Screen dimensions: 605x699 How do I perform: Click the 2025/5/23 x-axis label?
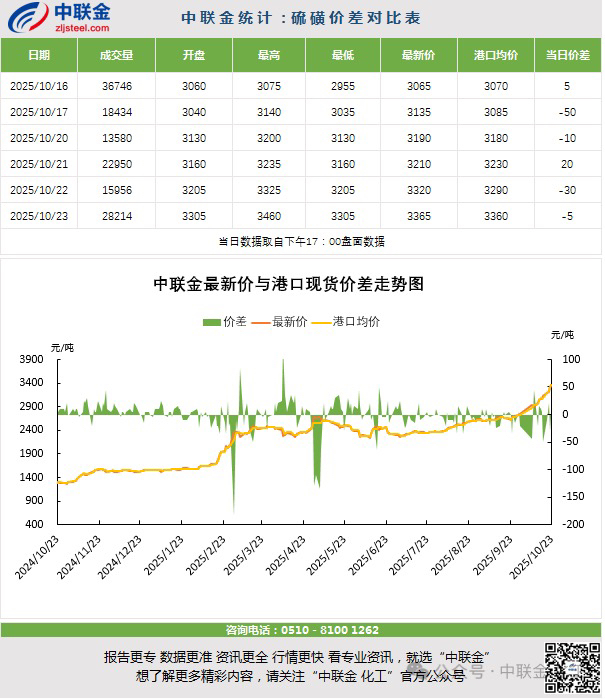pos(326,555)
